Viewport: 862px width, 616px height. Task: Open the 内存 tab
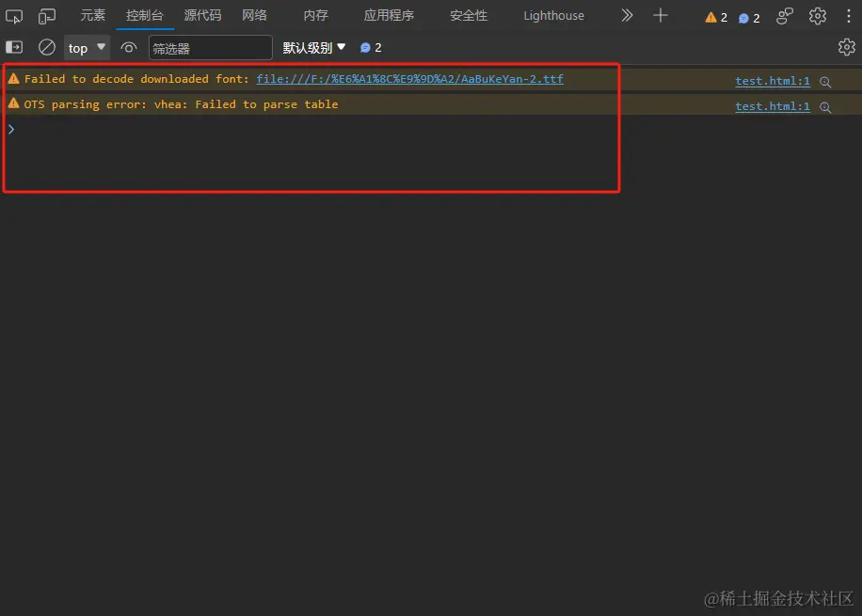315,15
